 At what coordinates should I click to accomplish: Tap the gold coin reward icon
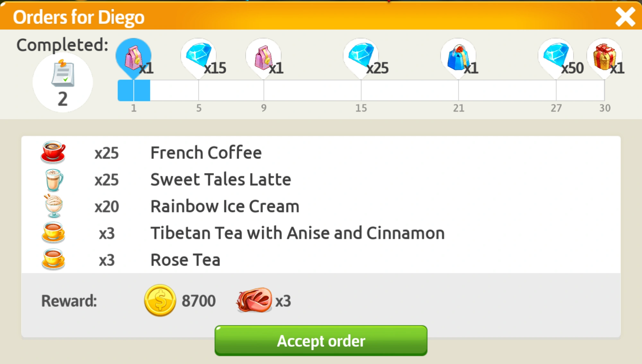(160, 300)
